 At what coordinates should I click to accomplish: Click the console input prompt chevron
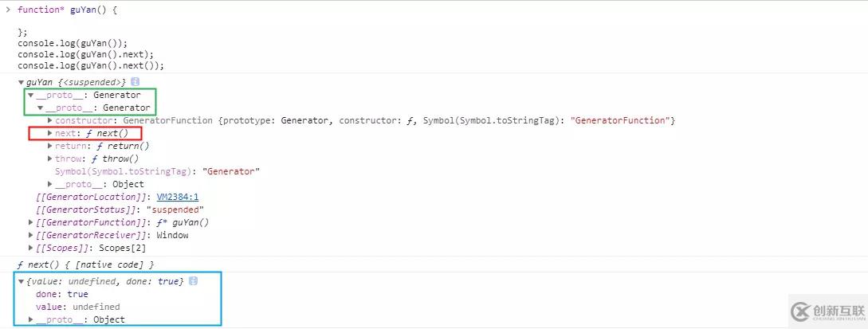pyautogui.click(x=8, y=10)
